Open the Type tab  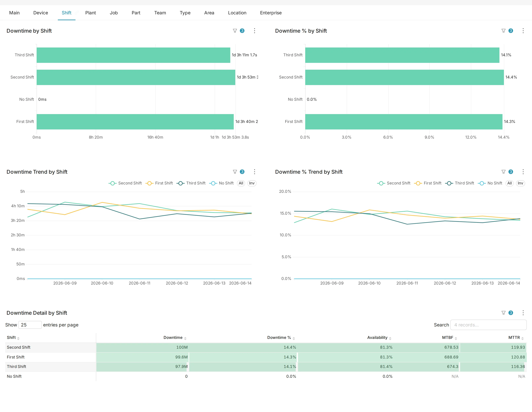(185, 13)
